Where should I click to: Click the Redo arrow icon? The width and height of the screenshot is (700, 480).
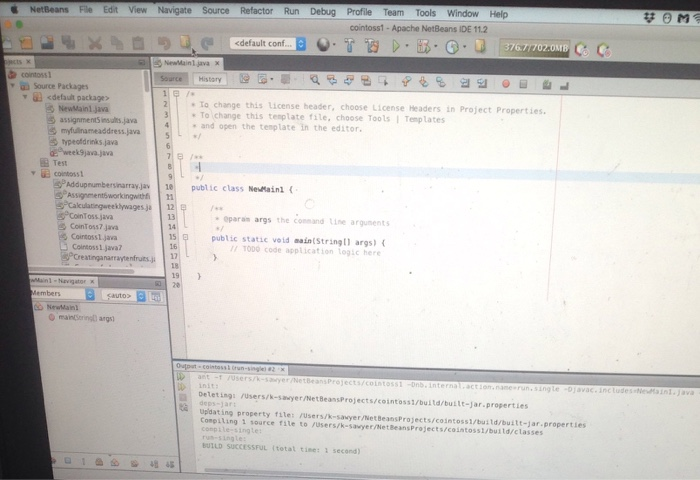tap(207, 44)
